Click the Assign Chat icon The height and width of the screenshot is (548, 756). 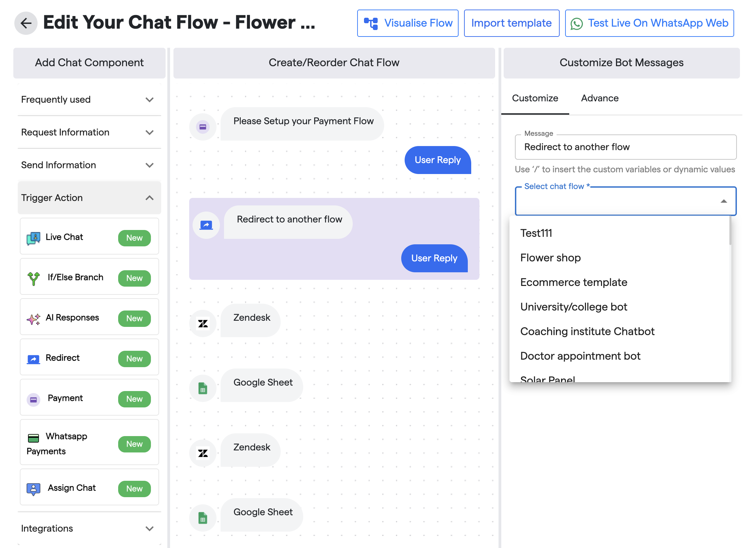pos(33,489)
